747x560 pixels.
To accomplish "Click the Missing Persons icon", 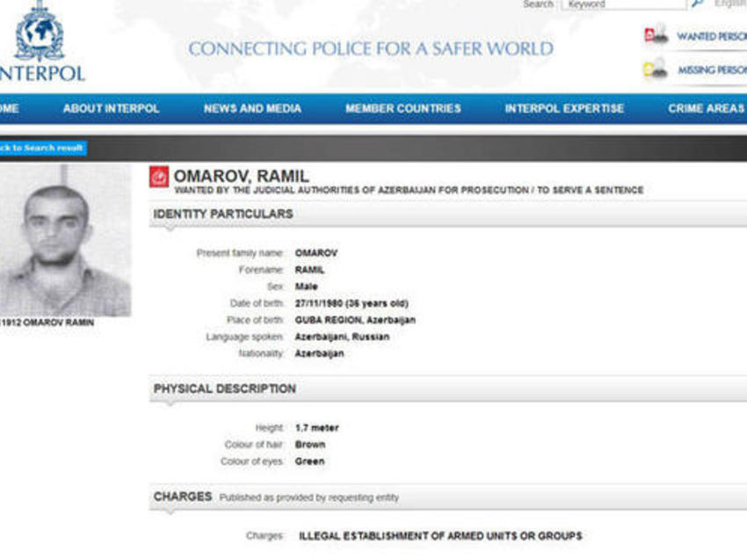I will pos(655,69).
